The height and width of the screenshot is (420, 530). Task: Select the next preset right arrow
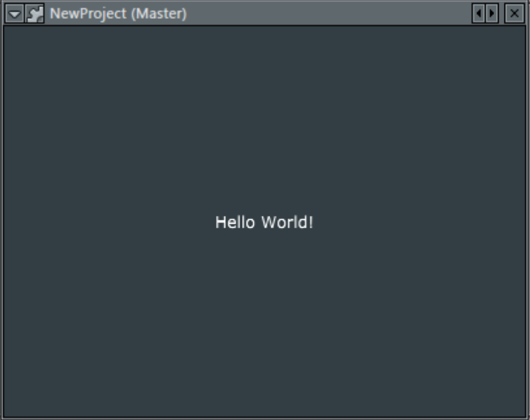pyautogui.click(x=491, y=14)
